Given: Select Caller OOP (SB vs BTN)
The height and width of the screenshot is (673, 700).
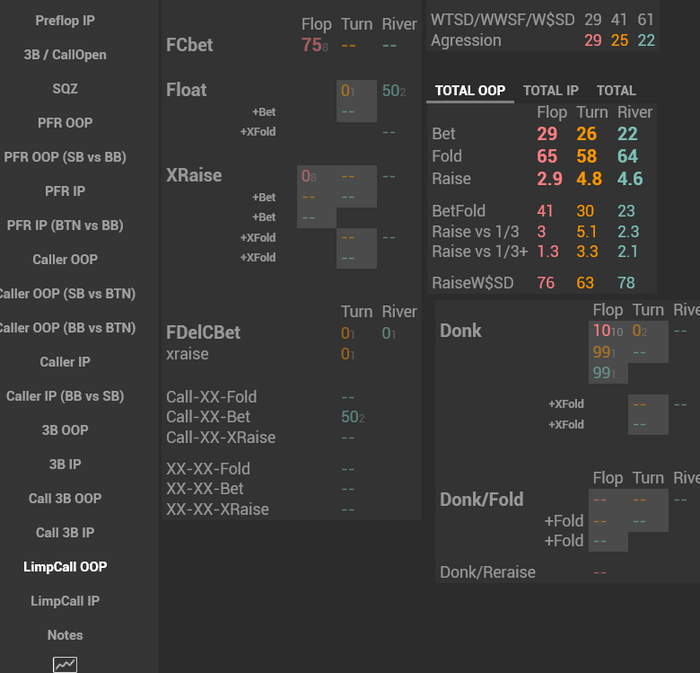Looking at the screenshot, I should 67,294.
